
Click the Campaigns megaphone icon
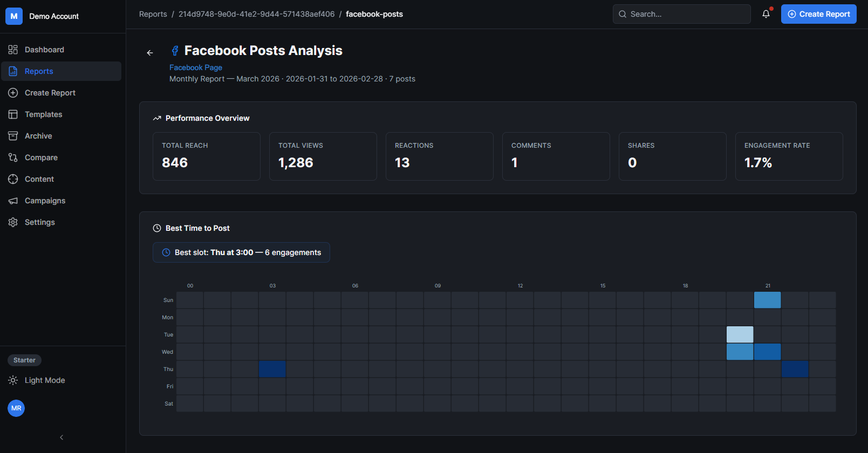coord(13,201)
